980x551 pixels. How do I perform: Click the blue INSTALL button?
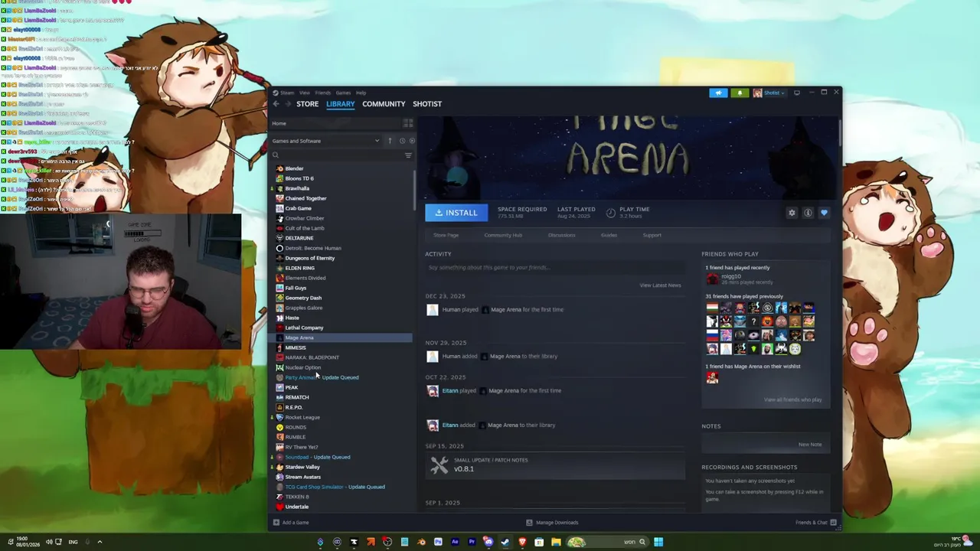(456, 213)
